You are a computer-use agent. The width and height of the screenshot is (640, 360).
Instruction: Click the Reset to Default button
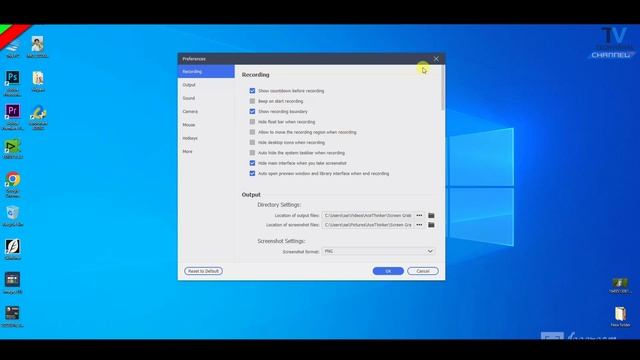(203, 271)
